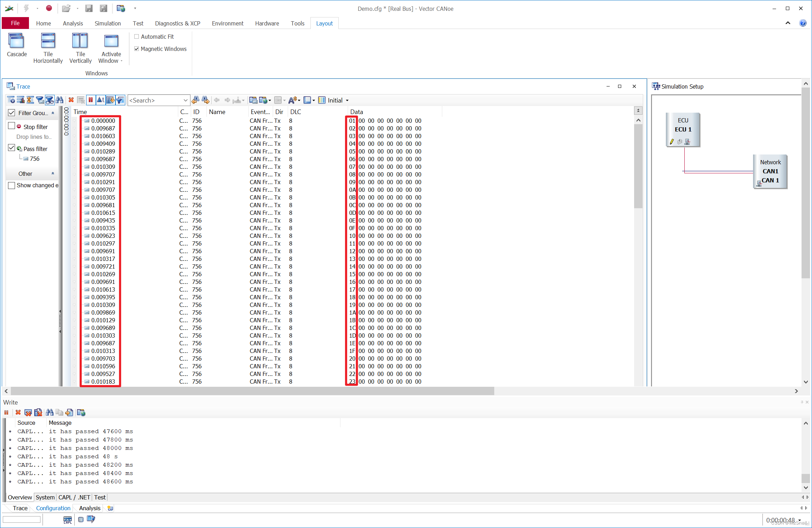This screenshot has height=528, width=812.
Task: Pause the Trace window display
Action: point(91,100)
